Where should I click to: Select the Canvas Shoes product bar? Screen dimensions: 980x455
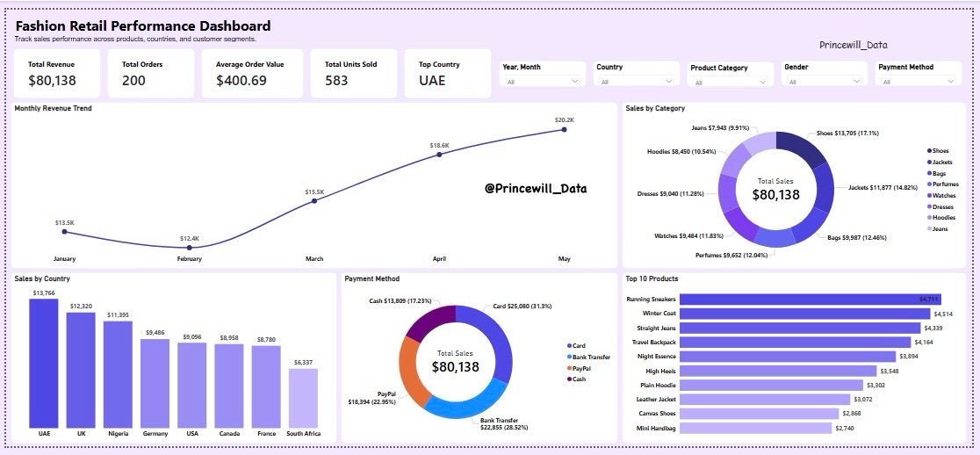coord(759,414)
